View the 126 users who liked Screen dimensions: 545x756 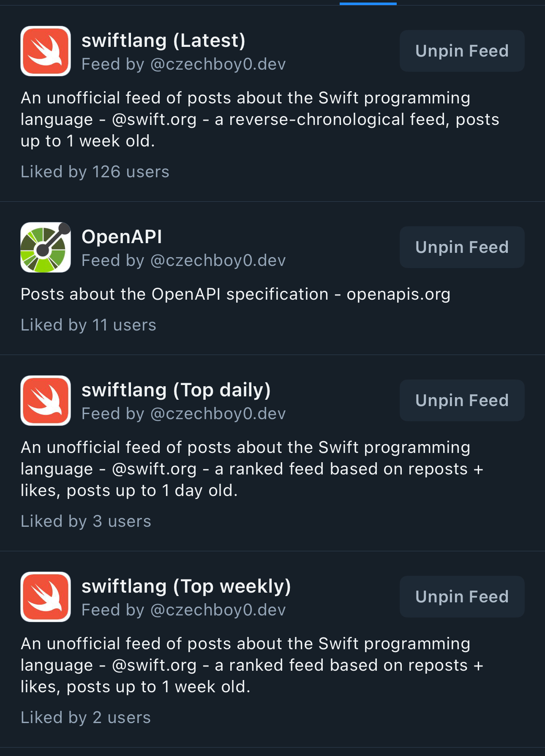(95, 172)
